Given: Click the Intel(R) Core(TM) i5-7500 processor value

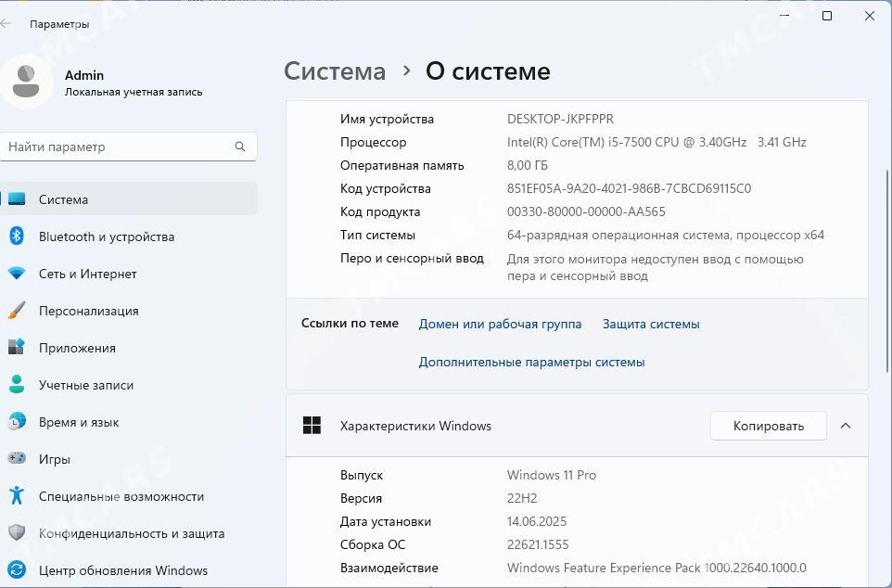Looking at the screenshot, I should click(x=656, y=142).
